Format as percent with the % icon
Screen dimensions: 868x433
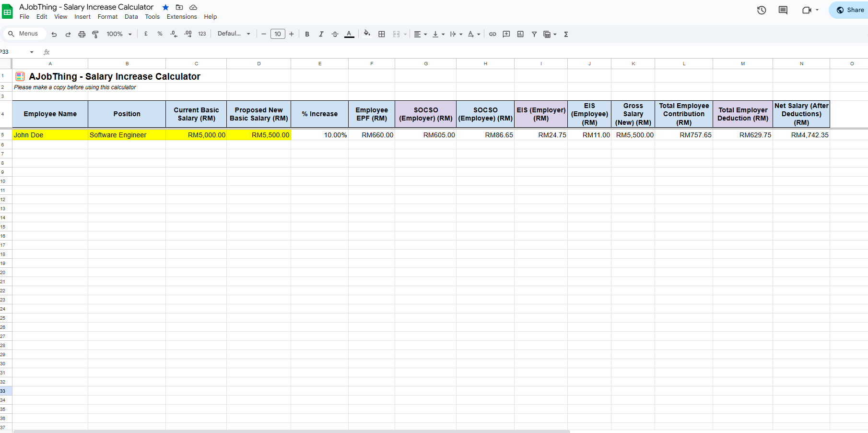click(160, 34)
